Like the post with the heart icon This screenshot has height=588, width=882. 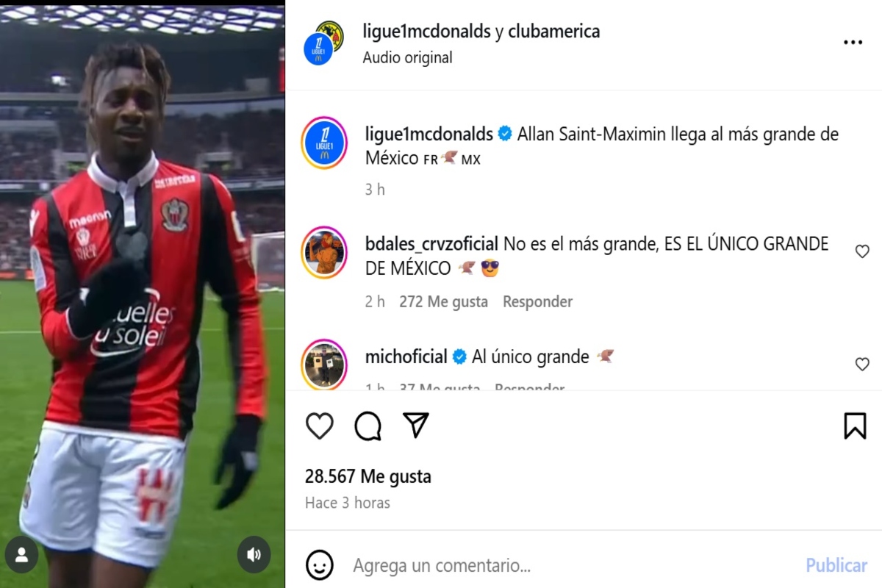[x=320, y=426]
